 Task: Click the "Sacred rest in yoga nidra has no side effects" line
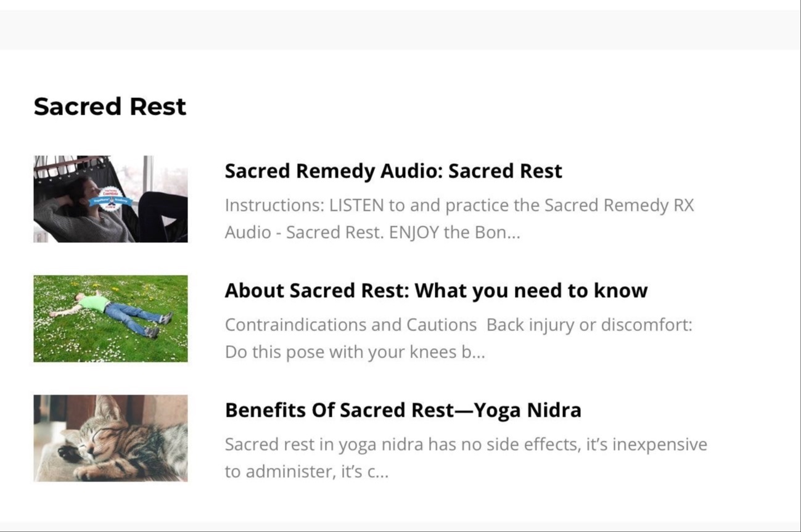466,444
